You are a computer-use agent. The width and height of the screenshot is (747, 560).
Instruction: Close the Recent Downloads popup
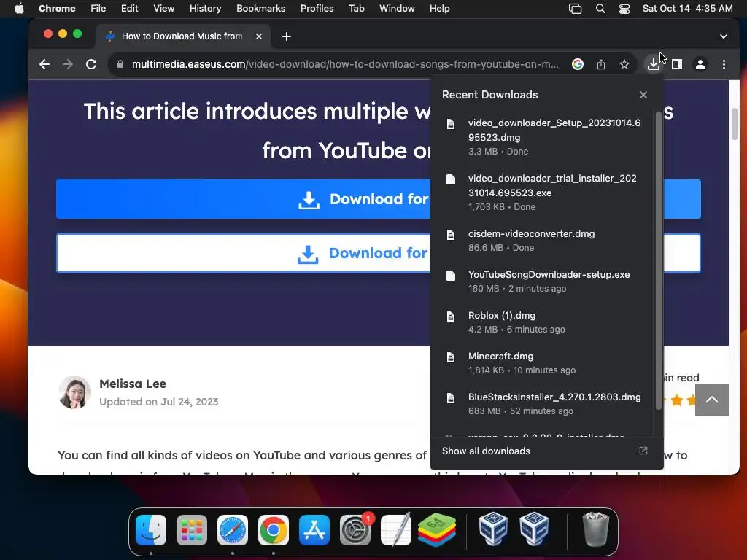coord(643,95)
